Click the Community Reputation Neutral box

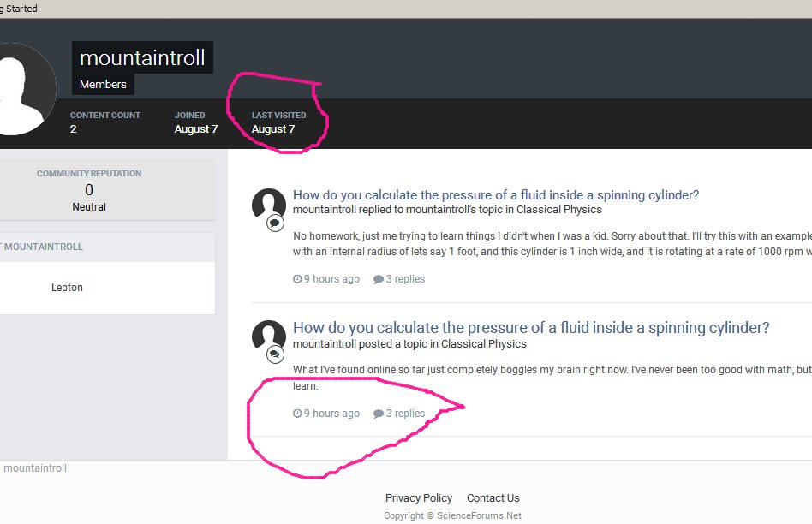(89, 190)
